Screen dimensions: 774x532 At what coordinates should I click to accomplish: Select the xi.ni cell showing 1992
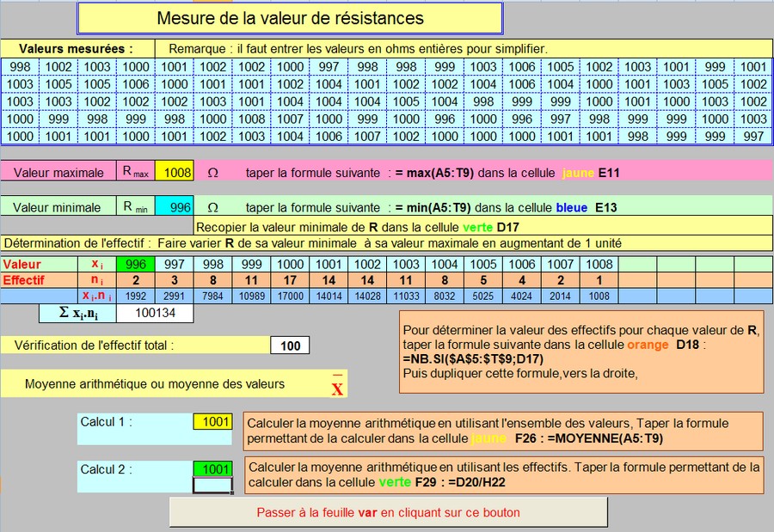(x=136, y=296)
